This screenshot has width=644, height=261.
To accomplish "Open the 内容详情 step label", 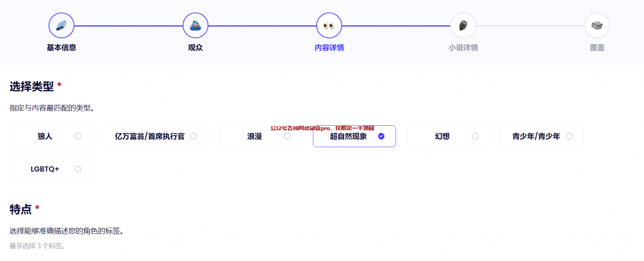I will tap(329, 48).
